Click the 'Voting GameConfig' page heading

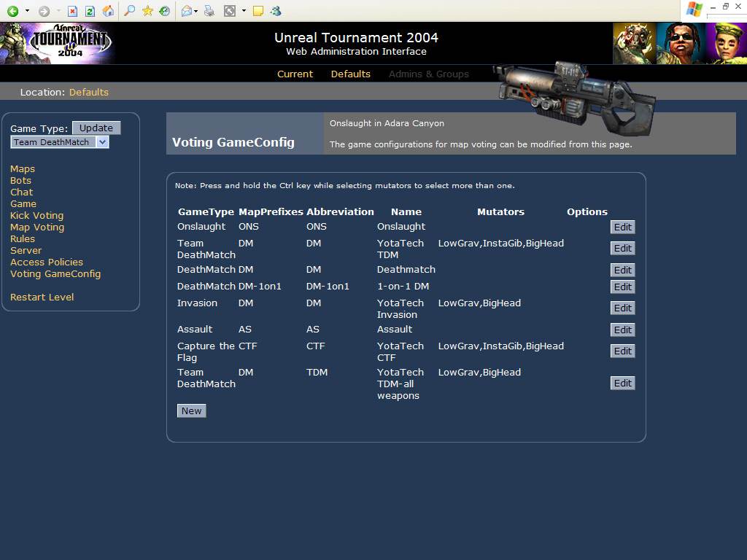233,142
